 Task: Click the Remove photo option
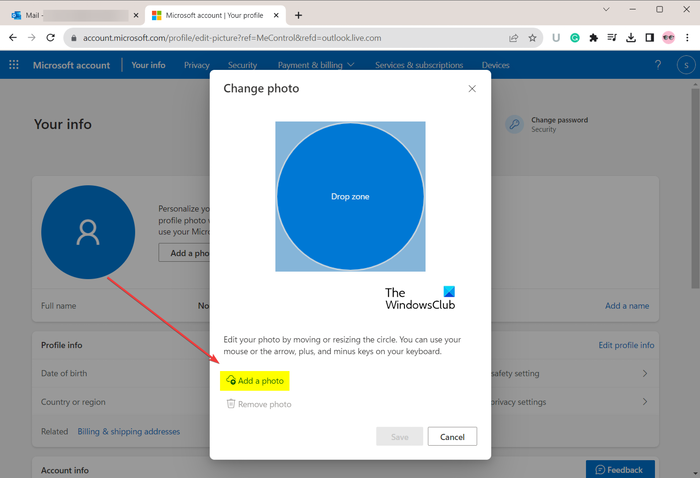coord(259,404)
